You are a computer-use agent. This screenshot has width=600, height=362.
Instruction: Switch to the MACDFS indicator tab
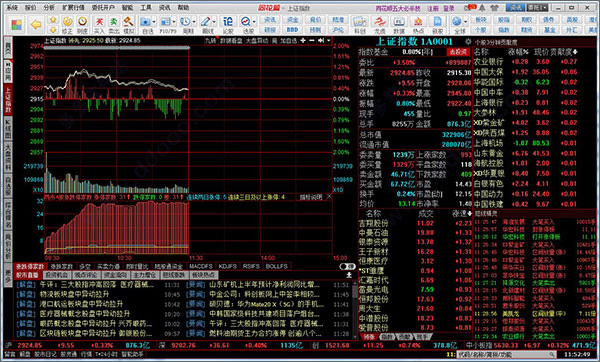pos(201,266)
